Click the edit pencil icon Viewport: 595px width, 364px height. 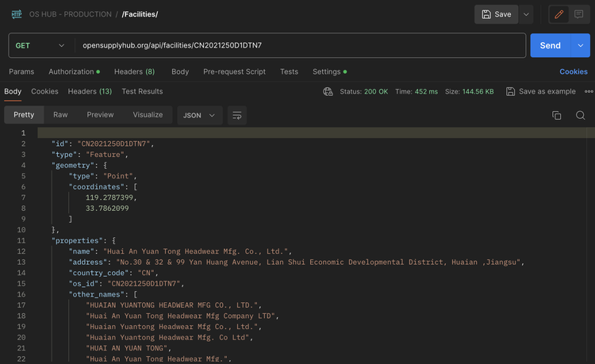pyautogui.click(x=559, y=14)
